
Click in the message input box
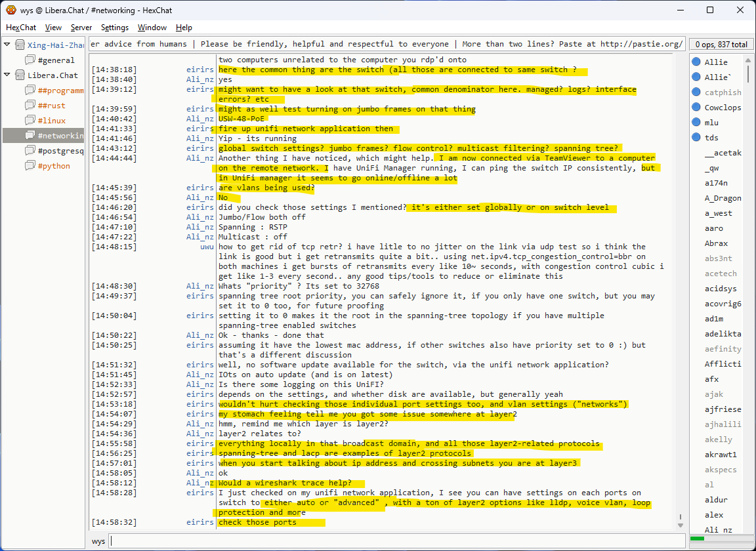tap(394, 541)
